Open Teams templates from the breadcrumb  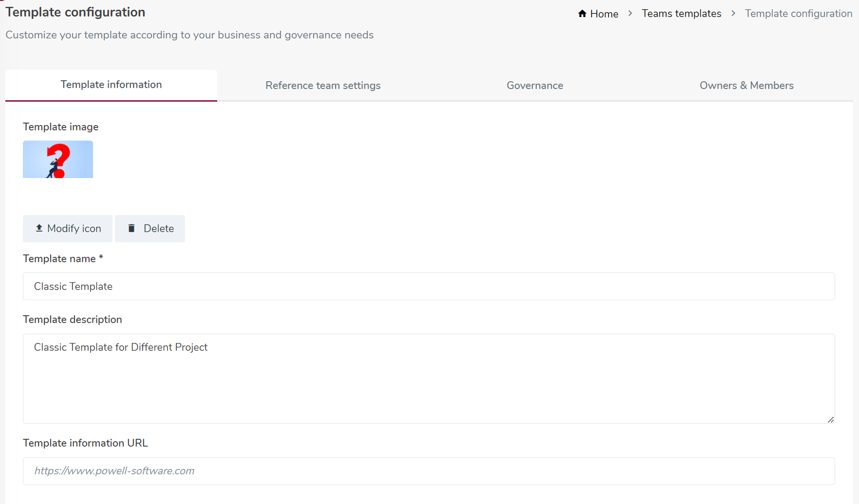pyautogui.click(x=681, y=14)
